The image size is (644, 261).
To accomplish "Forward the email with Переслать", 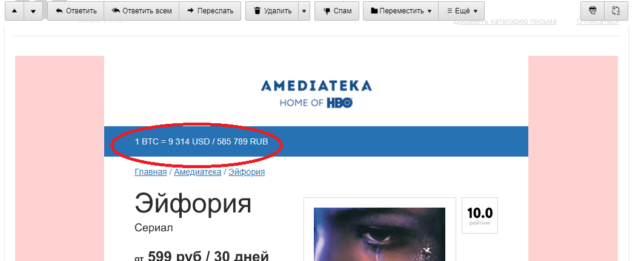I will coord(210,11).
